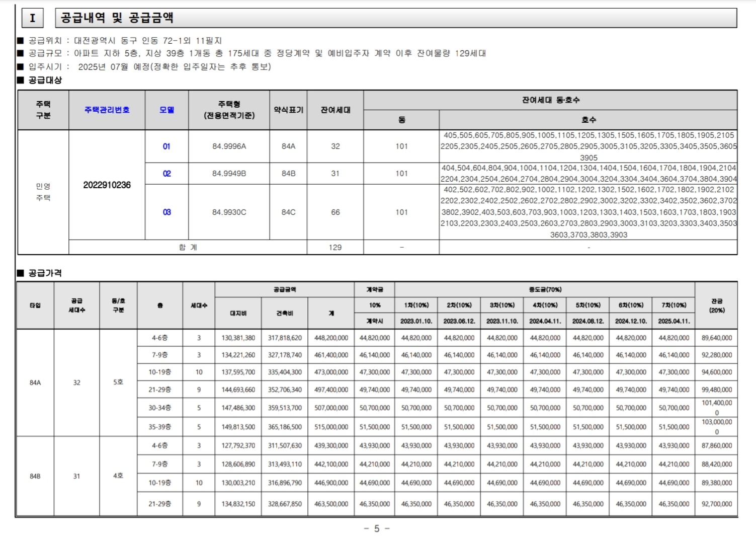Click the 35-39층 floor row label
The image size is (756, 539).
pyautogui.click(x=159, y=427)
